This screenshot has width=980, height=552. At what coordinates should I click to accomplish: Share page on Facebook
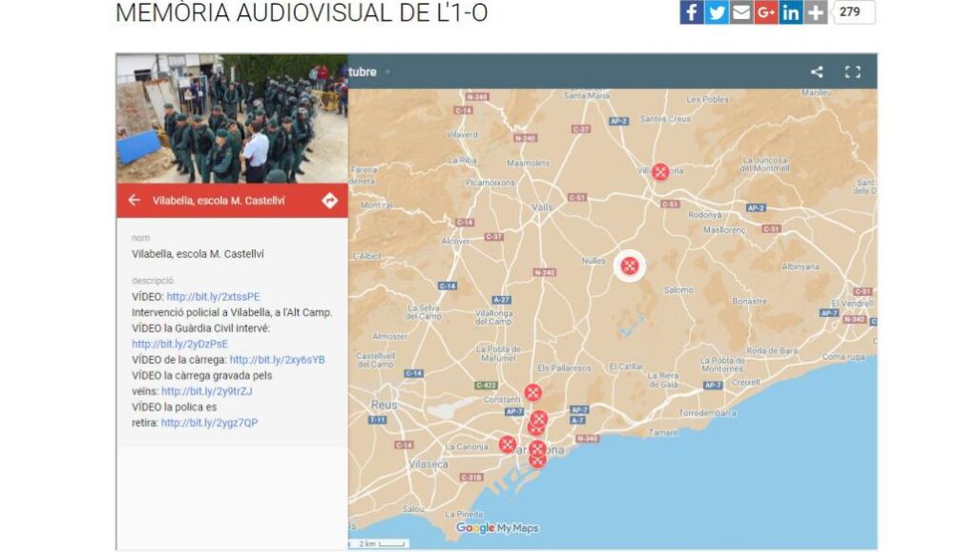691,12
